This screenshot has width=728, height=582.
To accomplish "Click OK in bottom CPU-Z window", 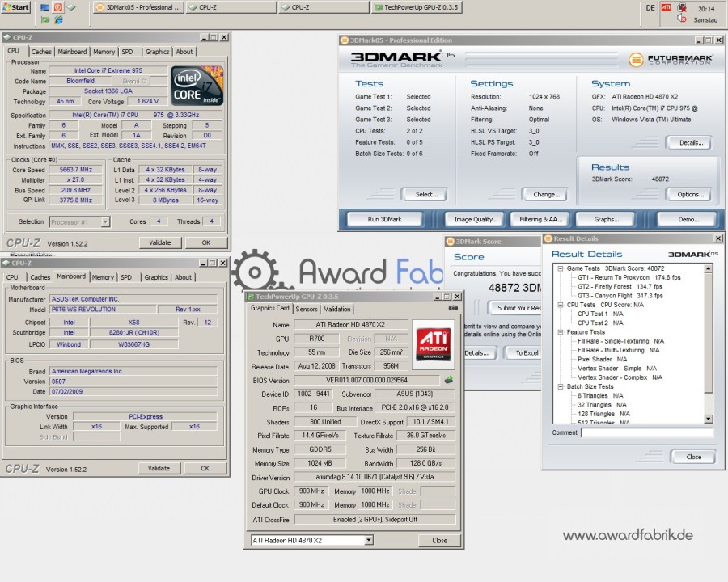I will (x=205, y=469).
